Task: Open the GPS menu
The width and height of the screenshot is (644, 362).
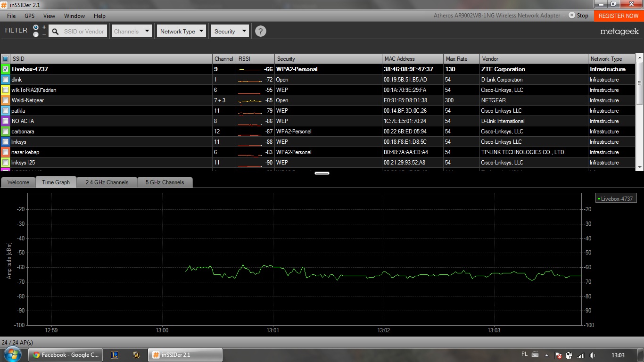Action: click(x=30, y=16)
